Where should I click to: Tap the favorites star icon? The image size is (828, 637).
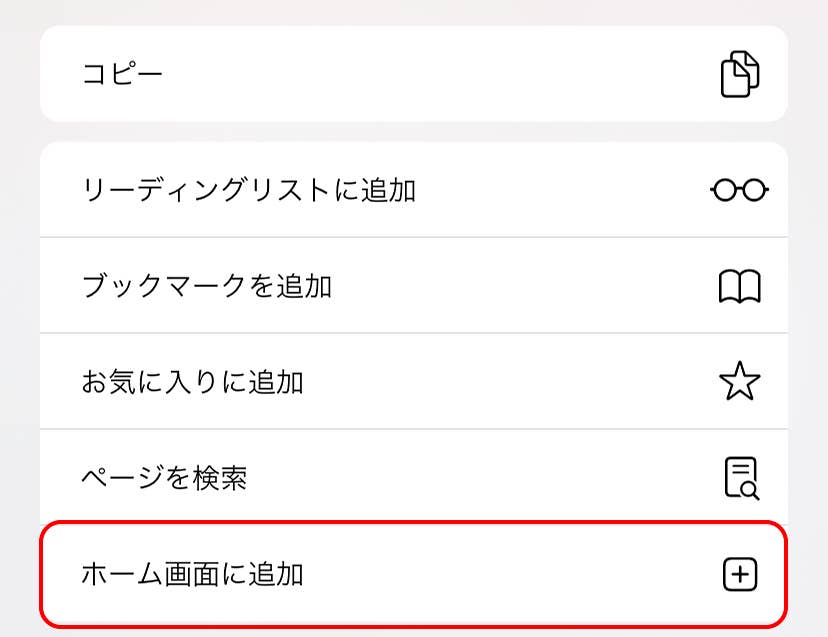[x=739, y=382]
